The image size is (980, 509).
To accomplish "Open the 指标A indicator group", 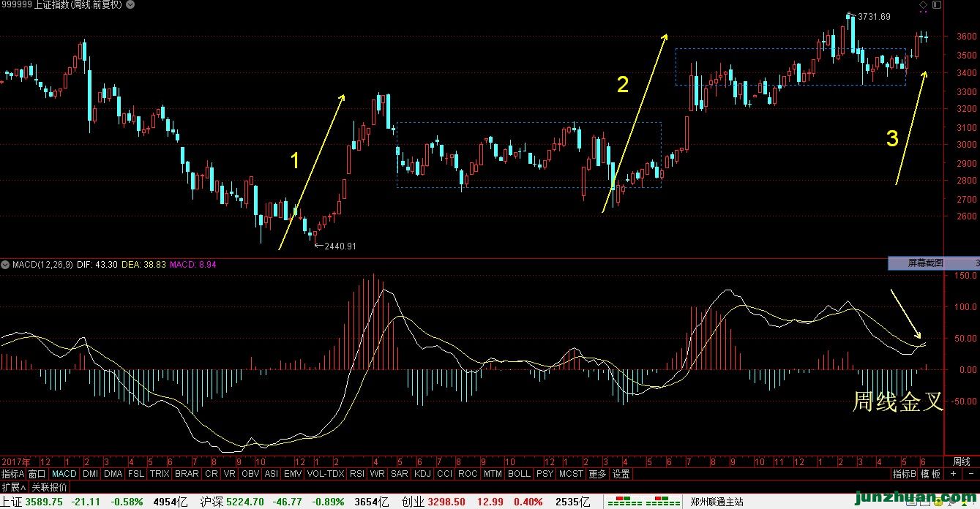I will point(12,474).
